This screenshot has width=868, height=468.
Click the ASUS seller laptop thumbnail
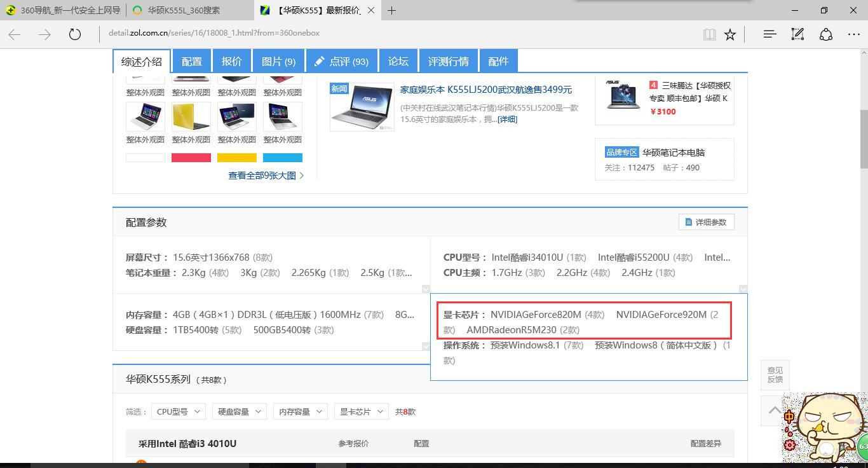pyautogui.click(x=623, y=95)
